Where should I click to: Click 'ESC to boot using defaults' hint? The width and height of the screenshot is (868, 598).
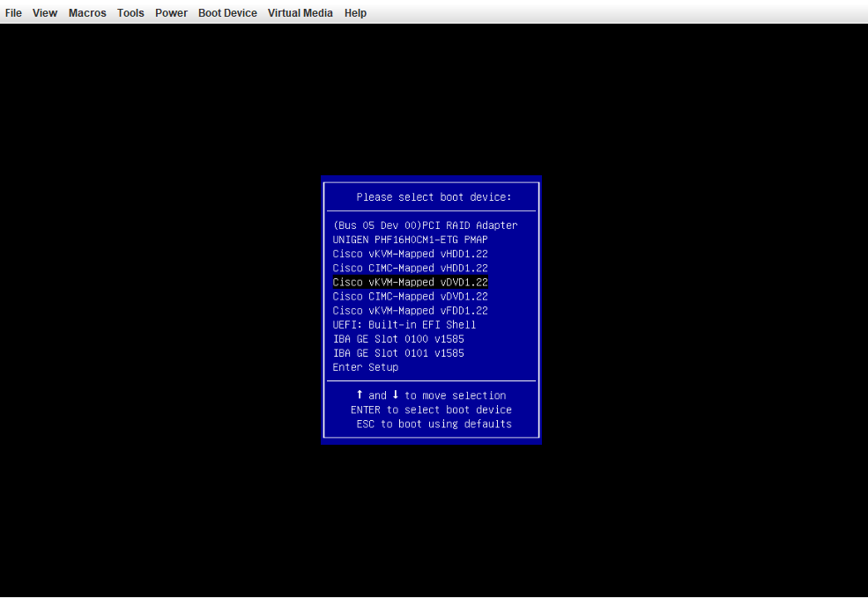pos(434,424)
